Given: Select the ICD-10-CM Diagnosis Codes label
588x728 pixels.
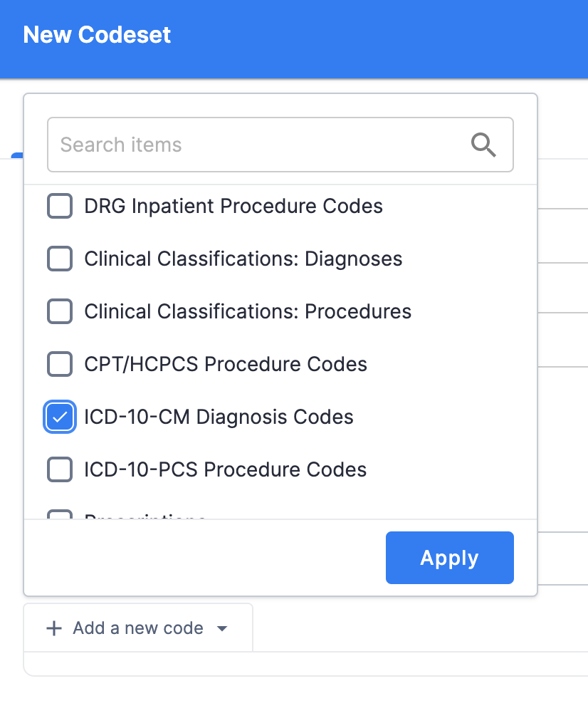Looking at the screenshot, I should 219,417.
